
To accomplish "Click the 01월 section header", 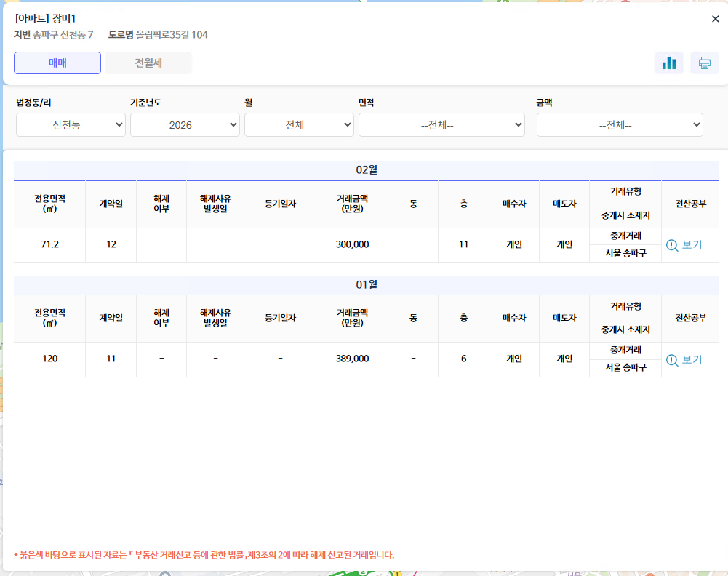I will [367, 284].
